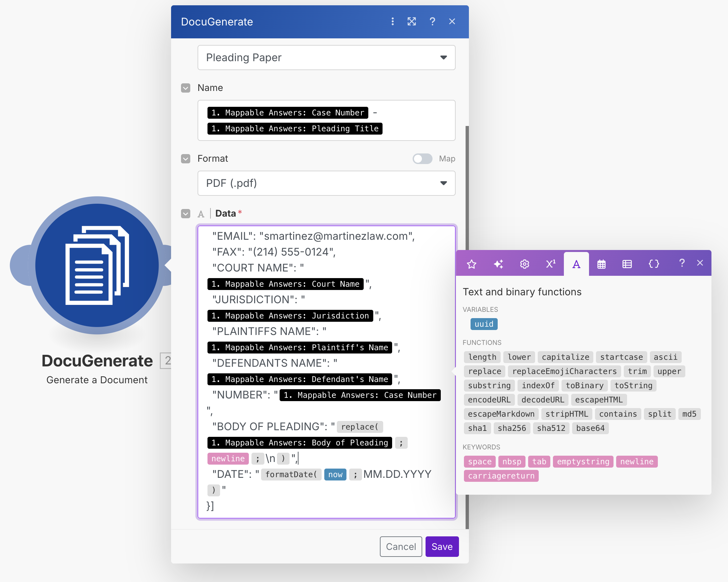This screenshot has width=728, height=582.
Task: Open the Pleading Paper template dropdown
Action: pyautogui.click(x=326, y=58)
